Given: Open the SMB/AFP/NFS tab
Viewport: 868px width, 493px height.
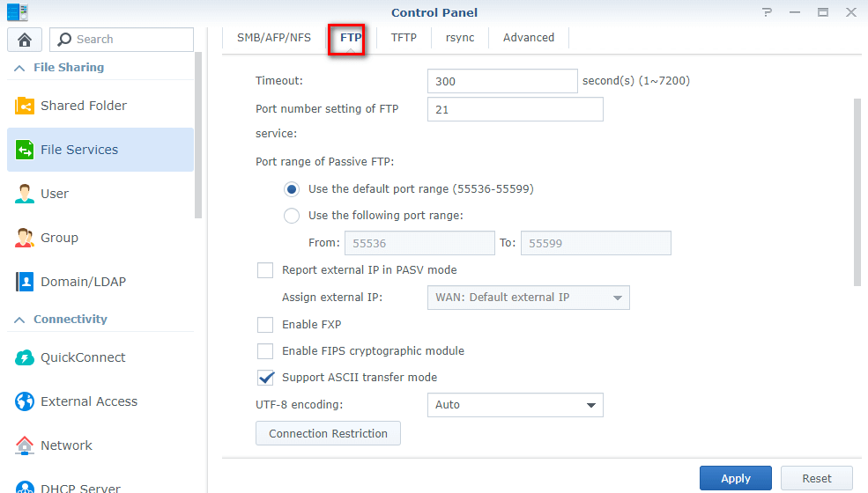Looking at the screenshot, I should [x=274, y=38].
